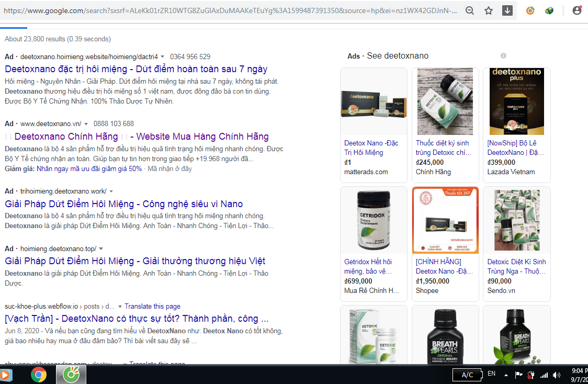The height and width of the screenshot is (384, 588).
Task: Expand the dropdown arrow beside deetoxnano.hoimieng.website ad URL
Action: click(163, 57)
